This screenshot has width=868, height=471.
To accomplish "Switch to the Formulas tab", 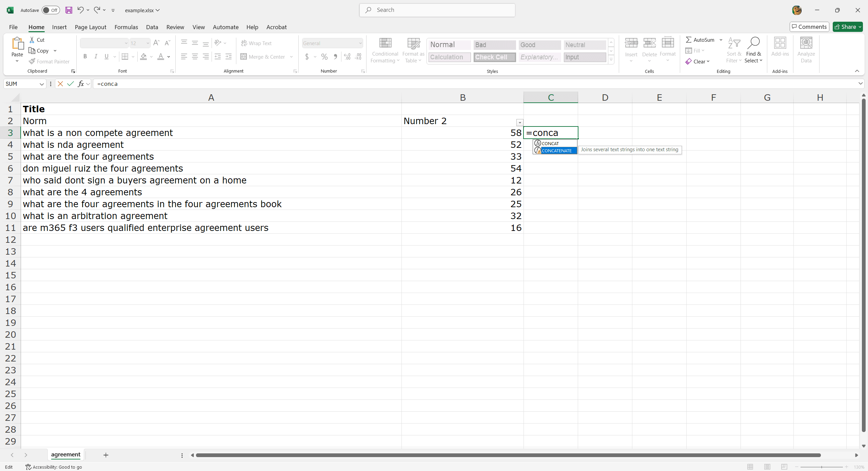I will coord(126,27).
